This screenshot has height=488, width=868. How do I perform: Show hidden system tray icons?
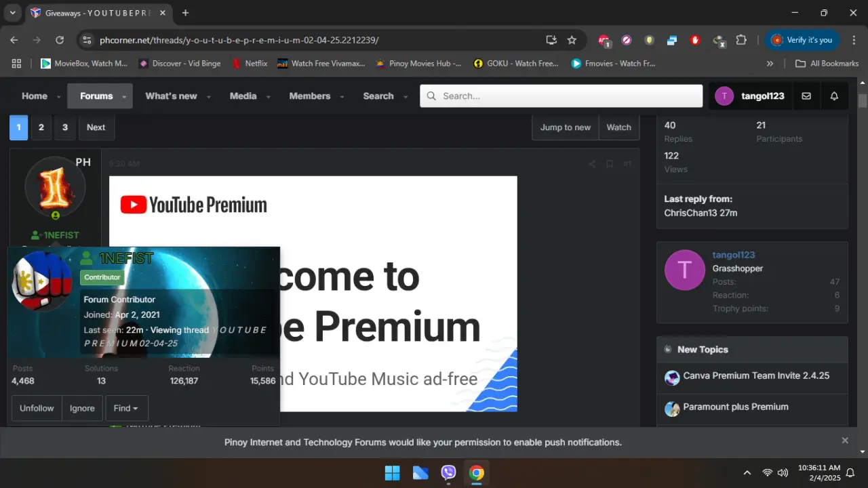coord(747,472)
